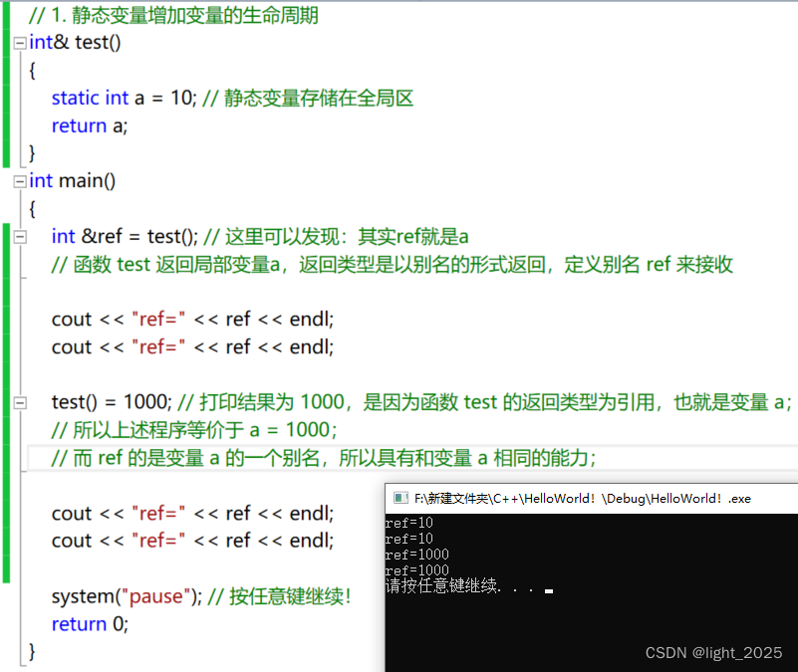The image size is (798, 672).
Task: Click the line 'static int a = 10;'
Action: (124, 98)
